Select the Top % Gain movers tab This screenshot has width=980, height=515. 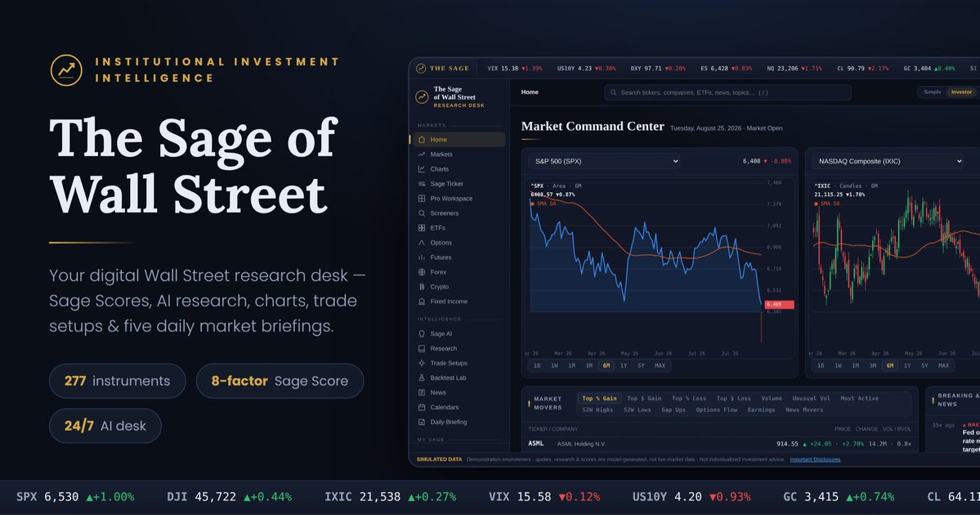pyautogui.click(x=599, y=398)
